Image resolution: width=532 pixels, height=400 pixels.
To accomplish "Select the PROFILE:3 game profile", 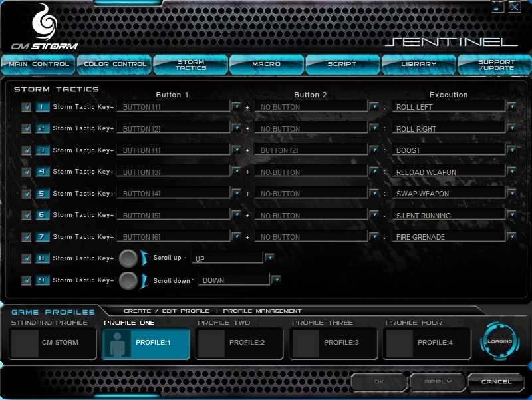I will click(334, 343).
